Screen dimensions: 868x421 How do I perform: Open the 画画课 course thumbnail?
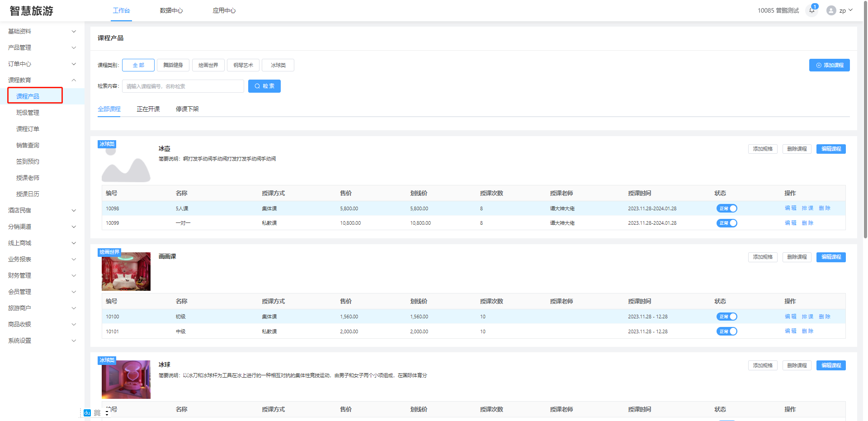point(126,271)
